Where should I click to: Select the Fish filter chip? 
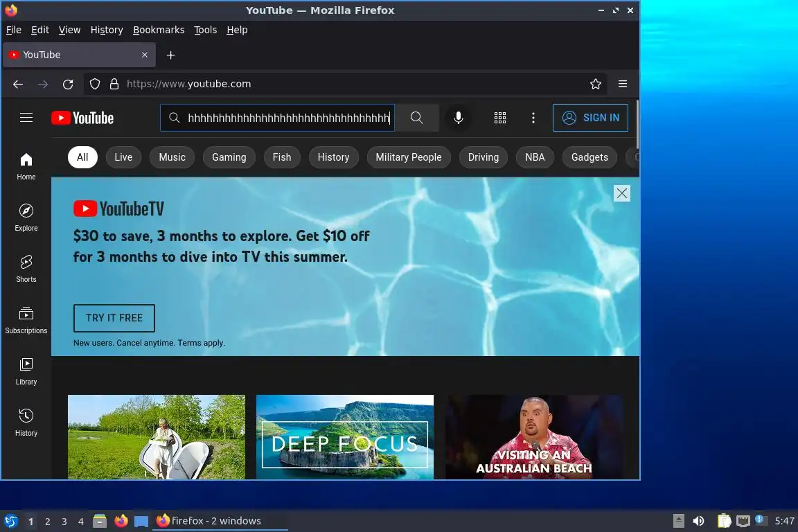[x=282, y=157]
